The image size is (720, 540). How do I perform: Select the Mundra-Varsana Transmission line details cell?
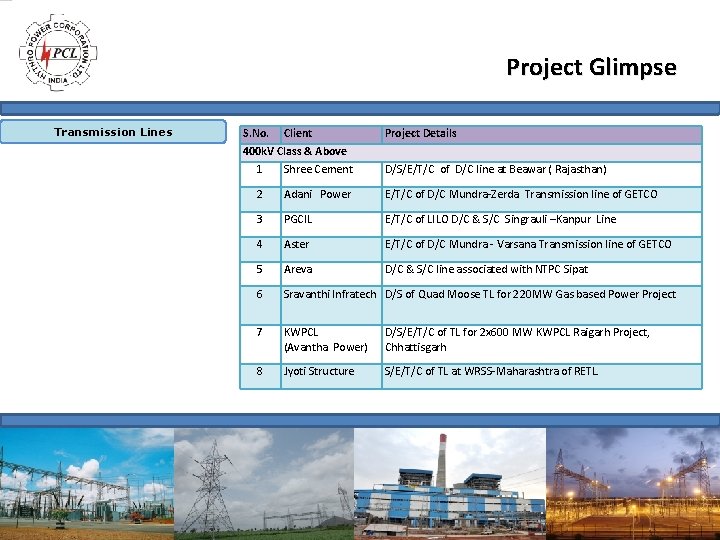(x=542, y=249)
